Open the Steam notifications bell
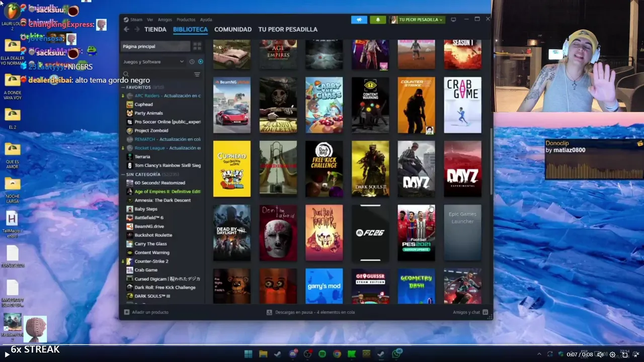644x362 pixels. (378, 20)
